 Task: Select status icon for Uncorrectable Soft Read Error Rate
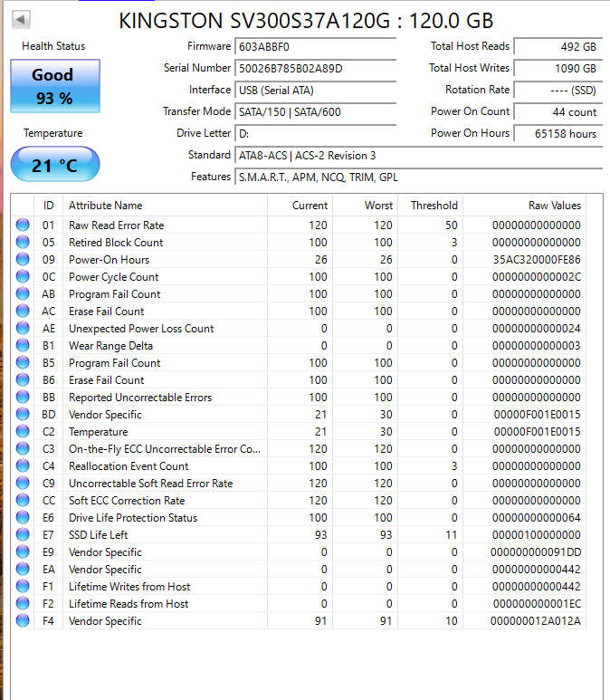(23, 483)
